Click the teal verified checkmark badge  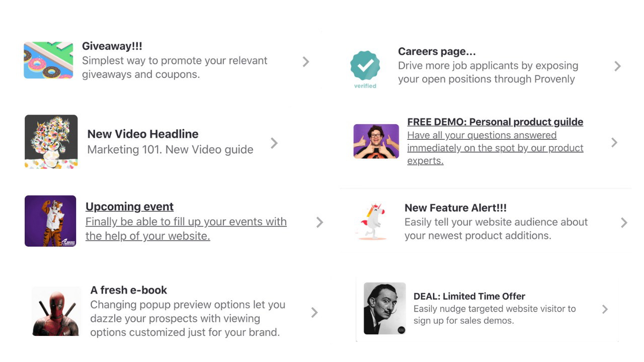365,66
